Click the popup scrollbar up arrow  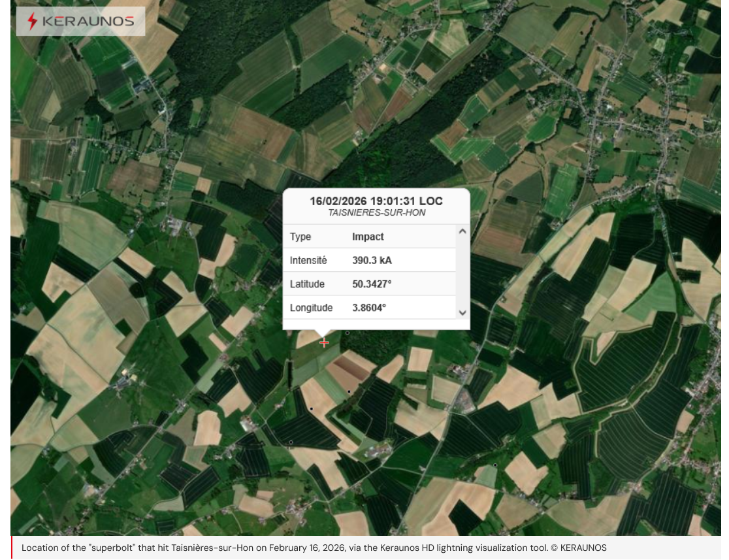pos(462,231)
